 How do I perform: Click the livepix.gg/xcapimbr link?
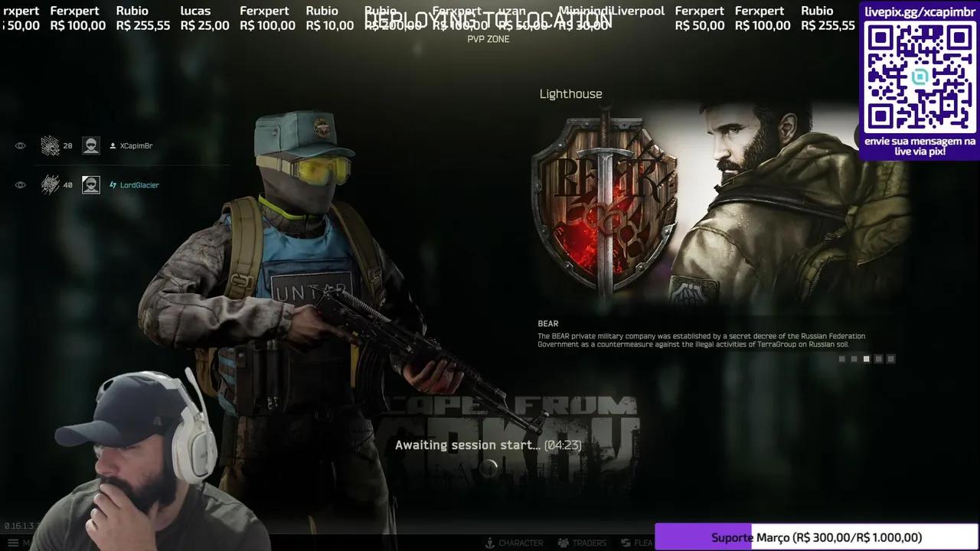click(918, 11)
